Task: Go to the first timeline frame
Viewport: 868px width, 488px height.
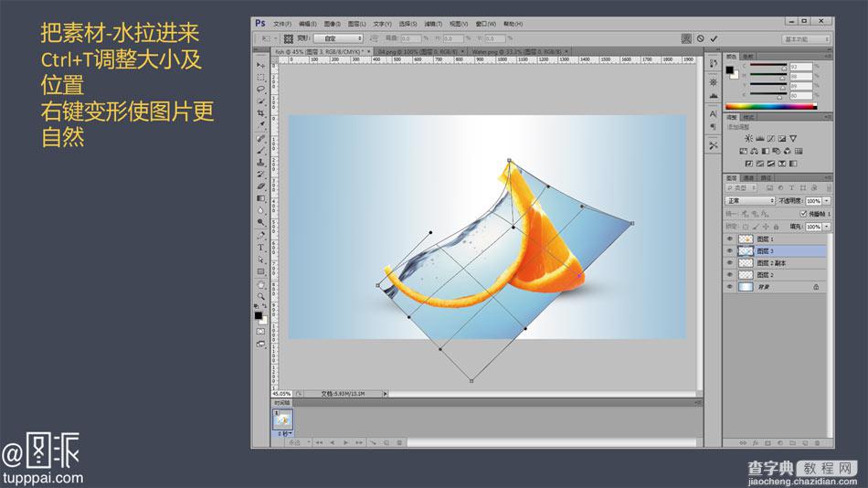Action: pos(319,442)
